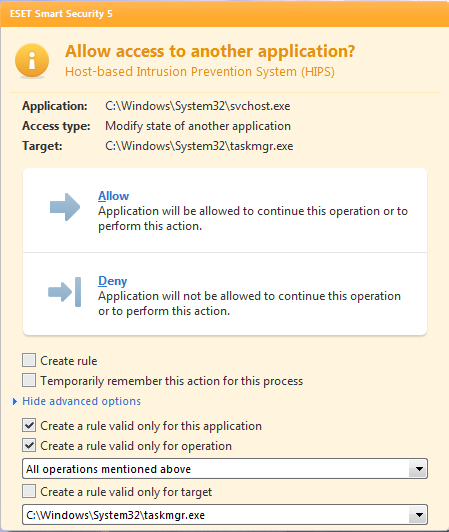
Task: Click the Deny option description text
Action: [x=249, y=303]
